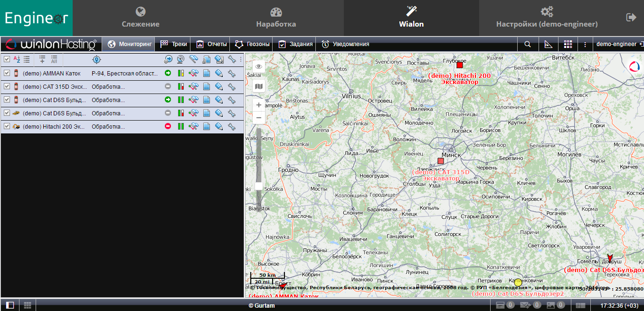Toggle map visible layers eye button
The width and height of the screenshot is (644, 311).
[259, 67]
